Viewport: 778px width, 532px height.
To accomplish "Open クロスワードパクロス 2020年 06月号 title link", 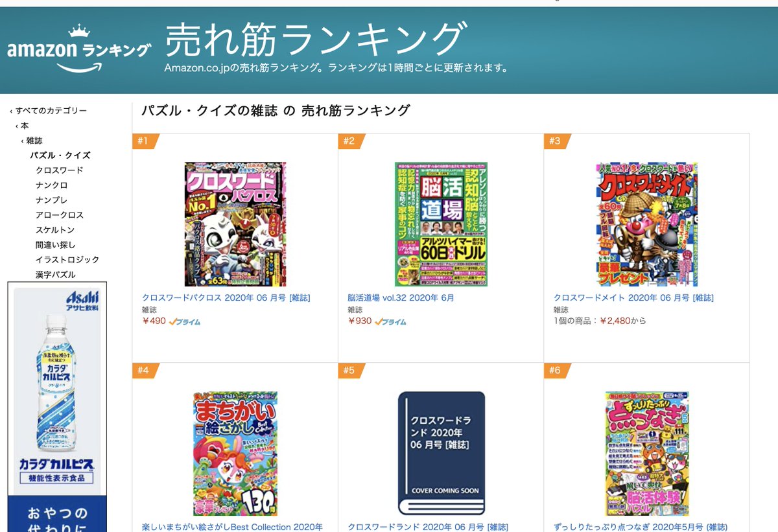I will (x=226, y=298).
